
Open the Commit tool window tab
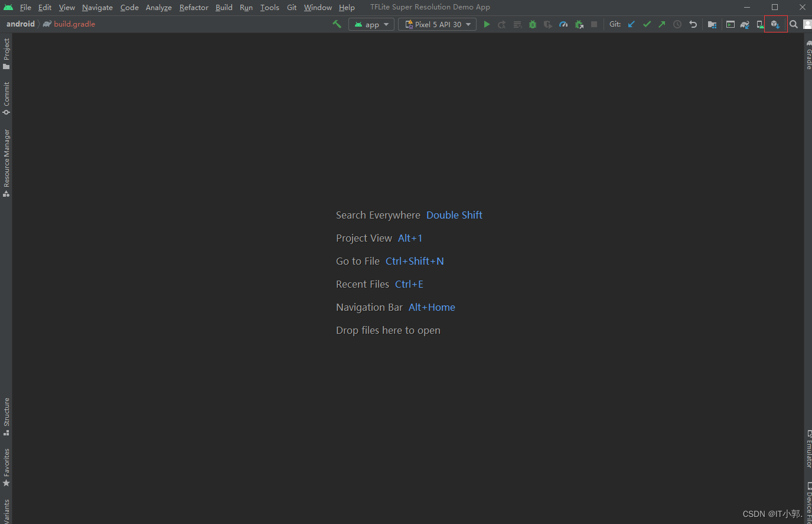6,98
